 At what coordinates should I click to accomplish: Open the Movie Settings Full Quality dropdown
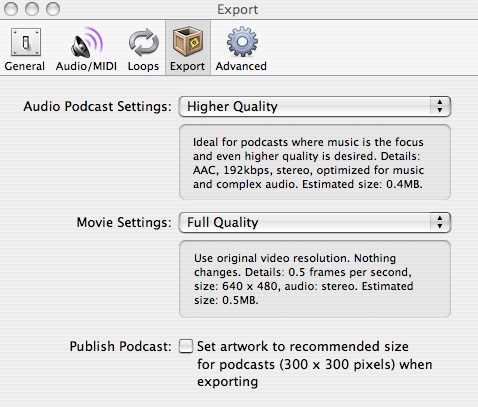(x=315, y=223)
